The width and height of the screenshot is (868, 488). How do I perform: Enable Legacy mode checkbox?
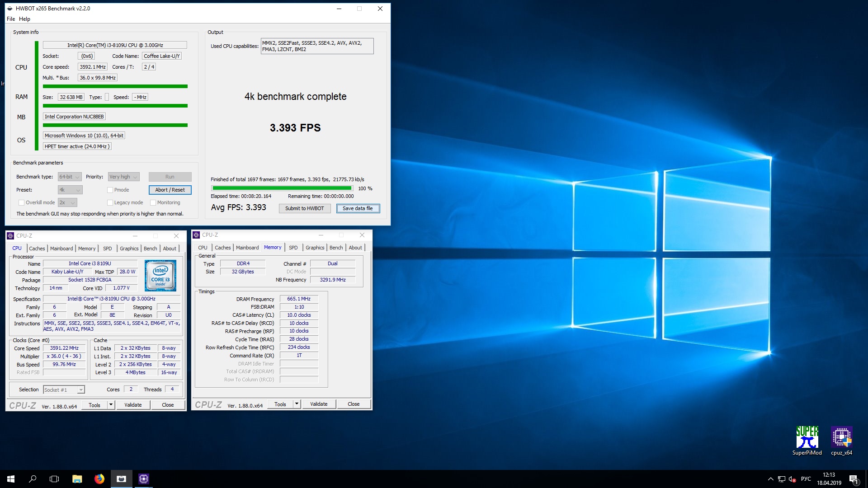coord(110,203)
